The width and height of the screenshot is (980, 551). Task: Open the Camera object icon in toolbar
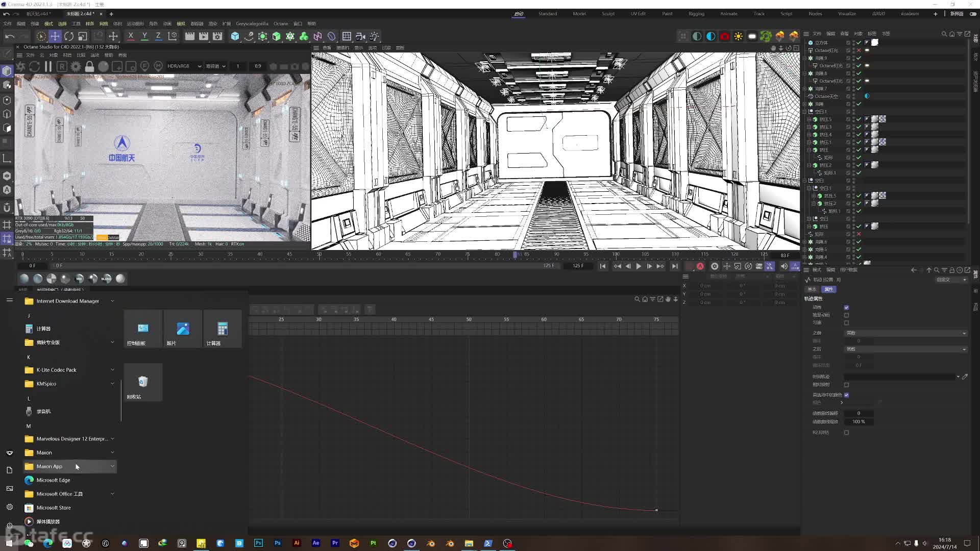coord(360,36)
